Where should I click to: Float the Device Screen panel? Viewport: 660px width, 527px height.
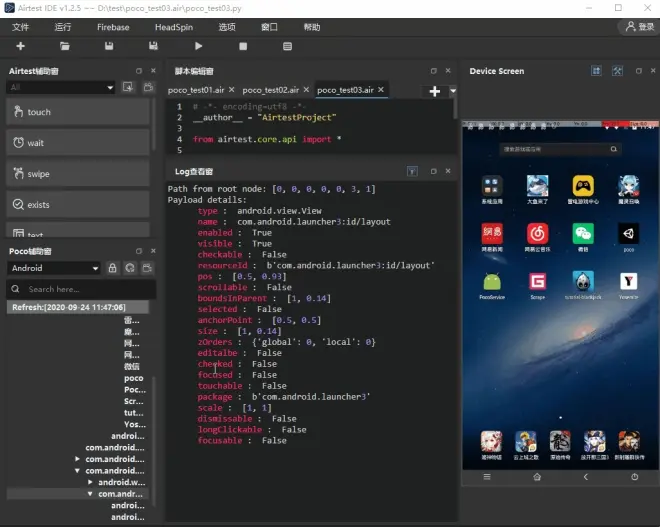pyautogui.click(x=639, y=71)
